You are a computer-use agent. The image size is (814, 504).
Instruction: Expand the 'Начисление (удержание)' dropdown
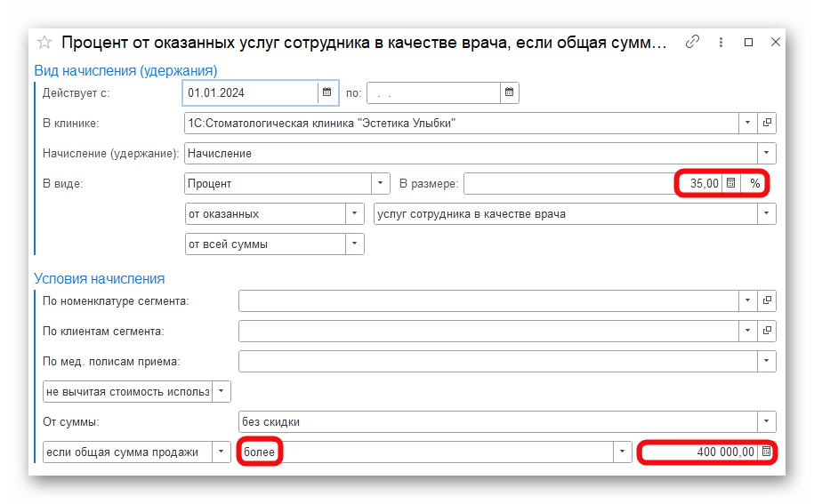tap(766, 153)
